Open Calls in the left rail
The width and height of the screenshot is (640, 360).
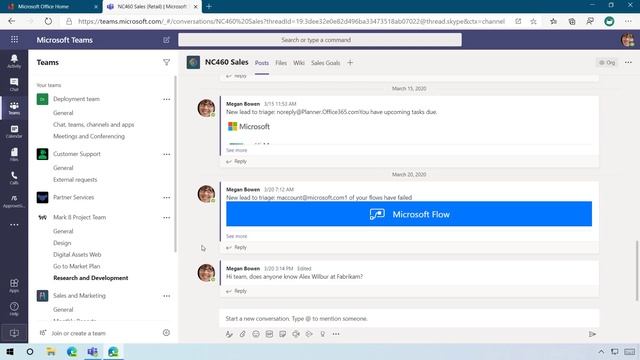14,178
